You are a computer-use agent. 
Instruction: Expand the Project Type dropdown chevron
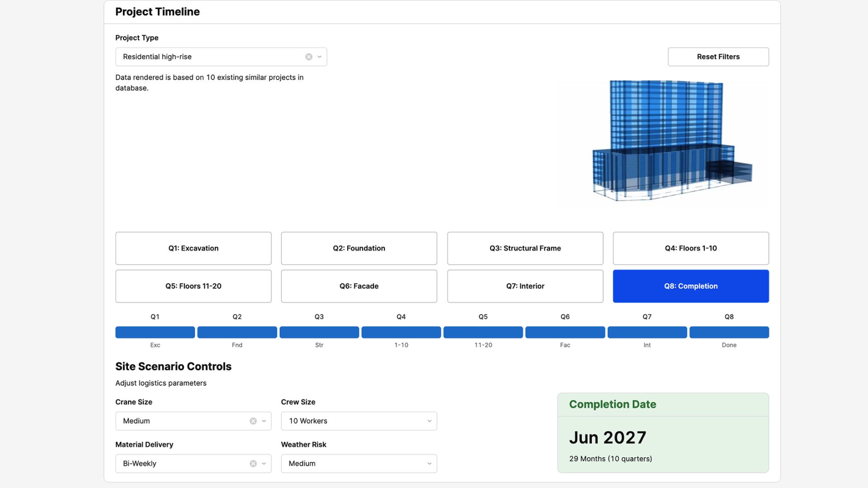320,57
